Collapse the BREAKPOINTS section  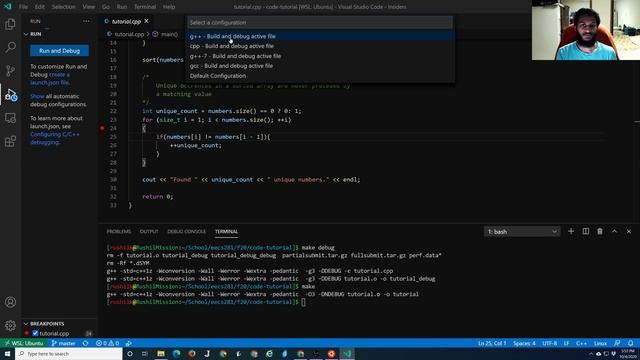[26, 324]
